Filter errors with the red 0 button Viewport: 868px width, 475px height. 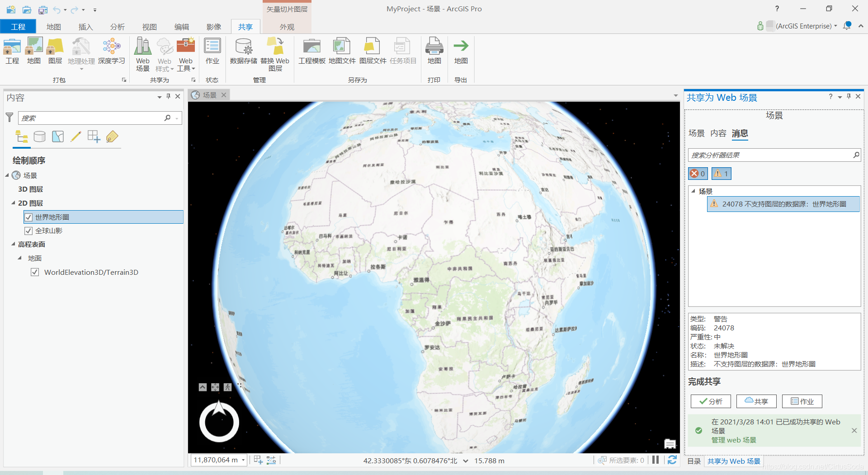tap(698, 174)
